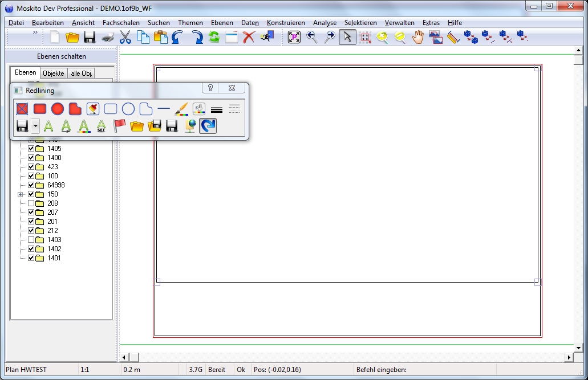Uncheck the layer 1405 checkbox
The height and width of the screenshot is (380, 588).
coord(31,149)
